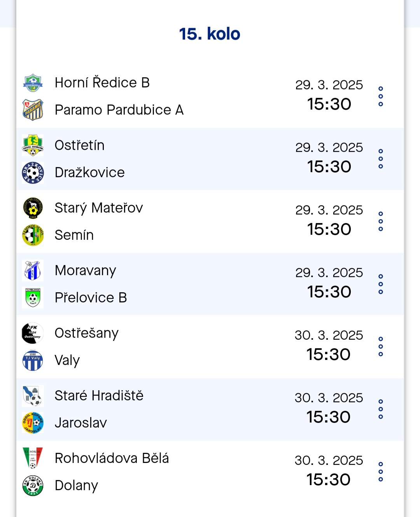Open the Moravany team link

tap(86, 271)
